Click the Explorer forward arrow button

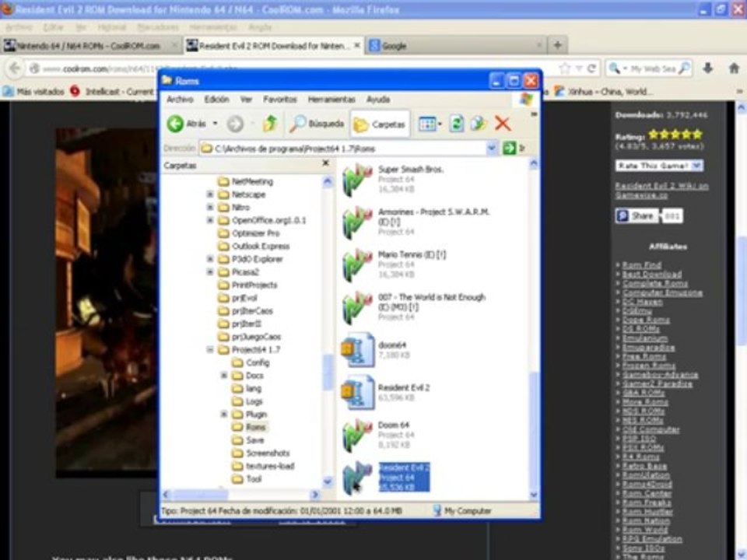click(235, 124)
